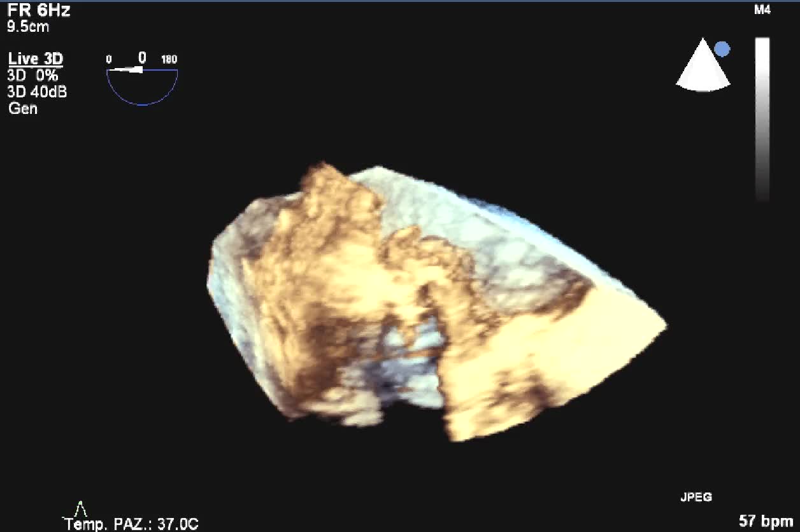800x532 pixels.
Task: Click the 57 bpm heart rate readout
Action: click(765, 522)
